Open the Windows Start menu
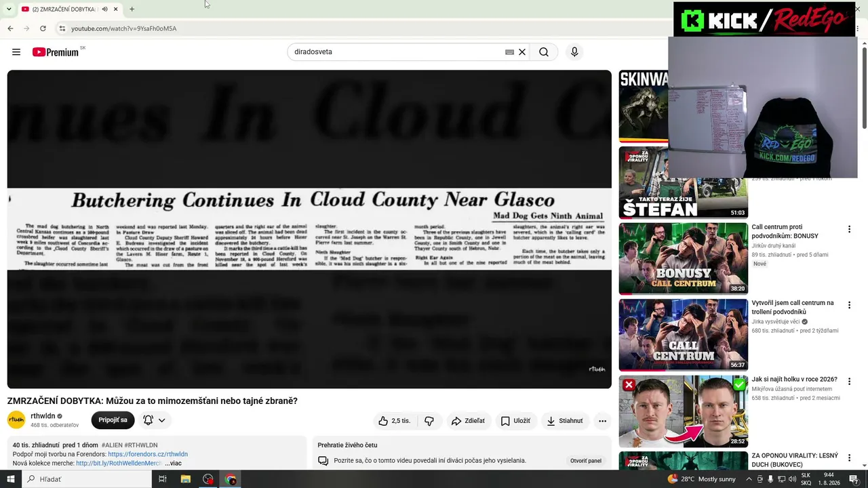Viewport: 868px width, 488px height. [11, 479]
